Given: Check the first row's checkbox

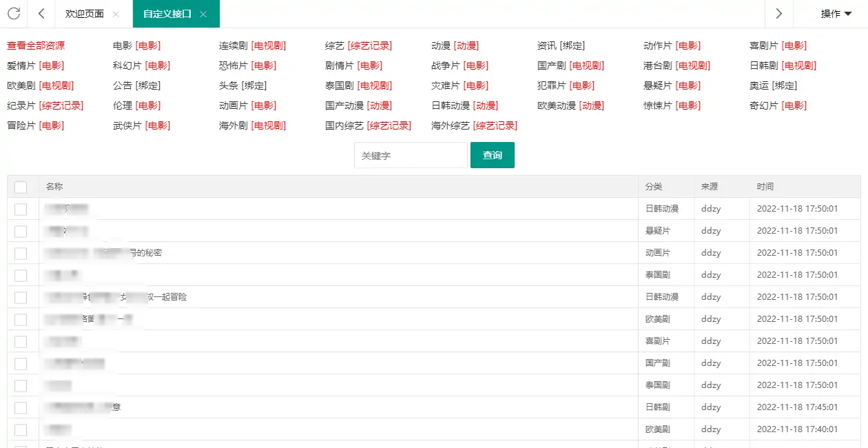Looking at the screenshot, I should 20,208.
